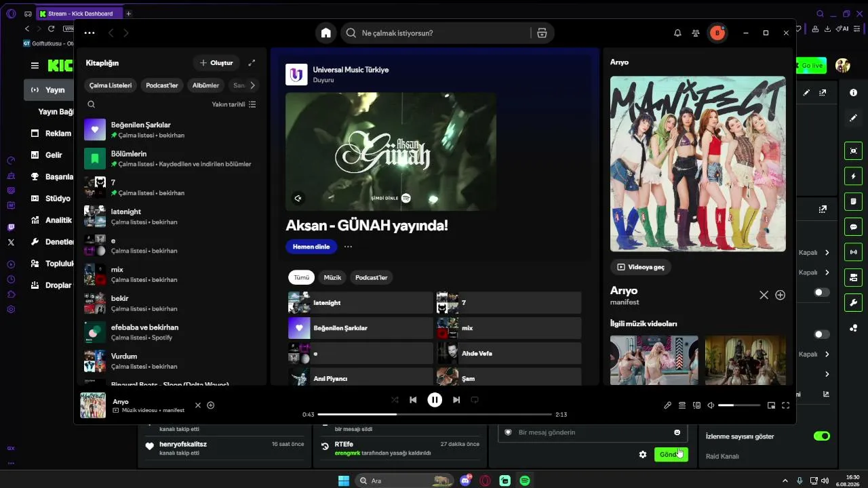Screen dimensions: 868x488
Task: Select the Podcast'ler home filter
Action: tap(372, 277)
